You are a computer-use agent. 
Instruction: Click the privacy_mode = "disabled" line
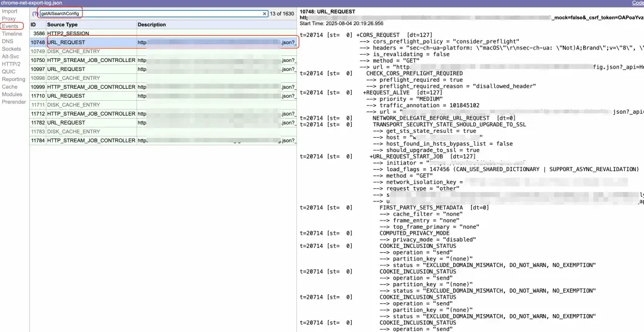[x=428, y=239]
